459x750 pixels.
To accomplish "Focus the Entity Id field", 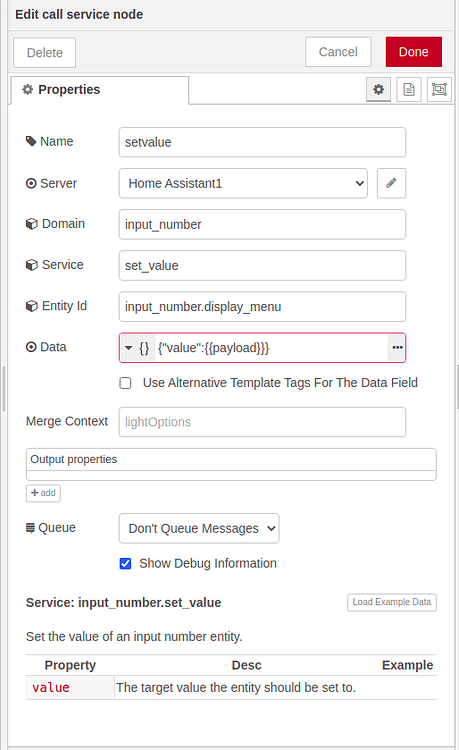I will tap(262, 307).
